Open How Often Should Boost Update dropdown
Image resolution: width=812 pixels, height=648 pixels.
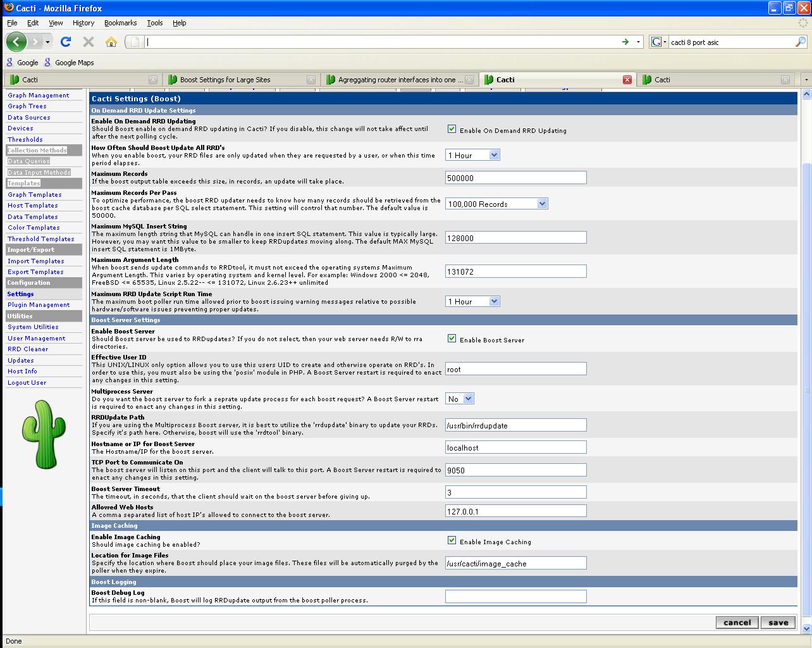(x=472, y=155)
